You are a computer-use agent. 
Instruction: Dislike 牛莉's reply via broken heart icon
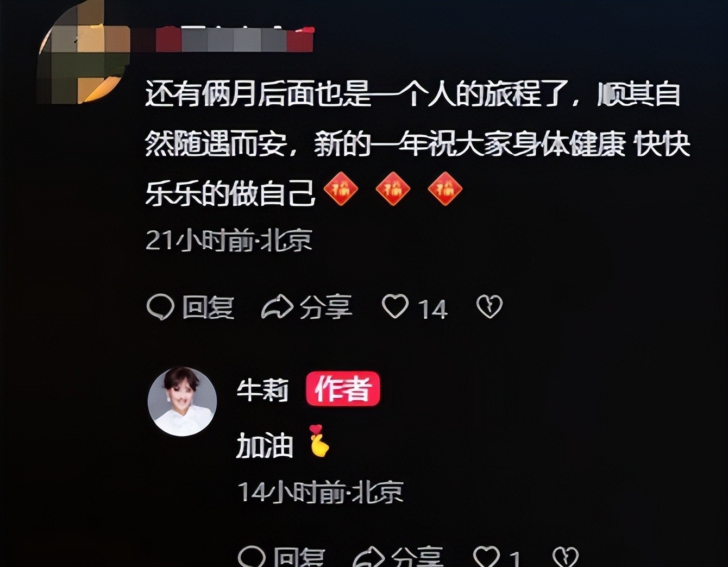[566, 556]
